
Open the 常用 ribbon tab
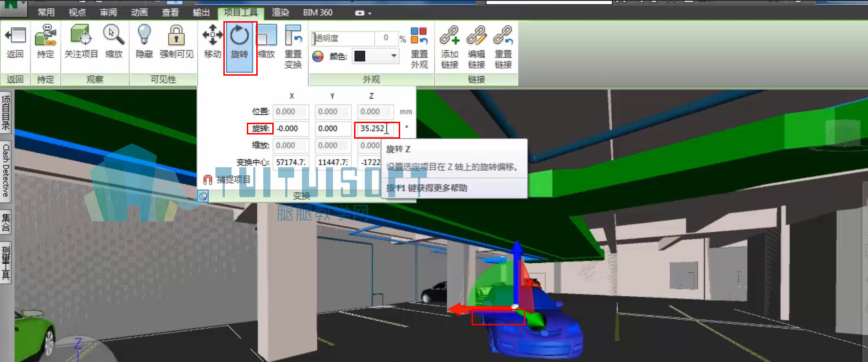[x=46, y=12]
